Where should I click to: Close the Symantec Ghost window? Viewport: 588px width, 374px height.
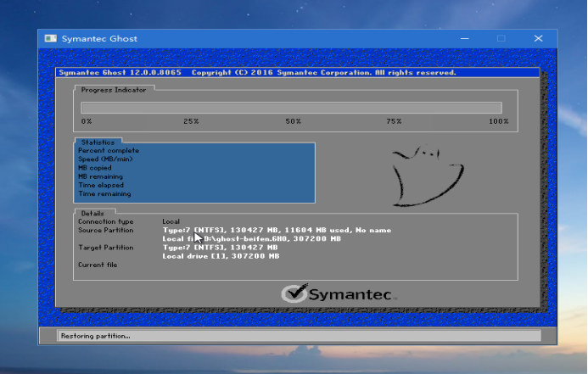[x=539, y=39]
